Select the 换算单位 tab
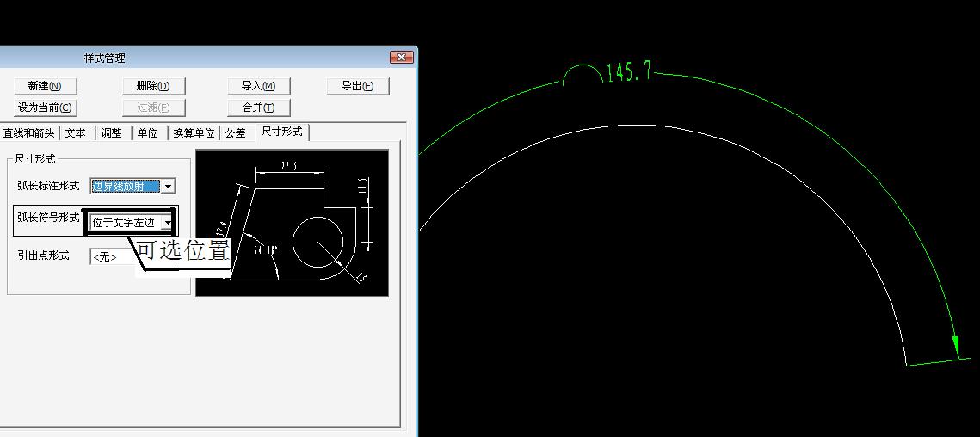The image size is (980, 437). (194, 132)
